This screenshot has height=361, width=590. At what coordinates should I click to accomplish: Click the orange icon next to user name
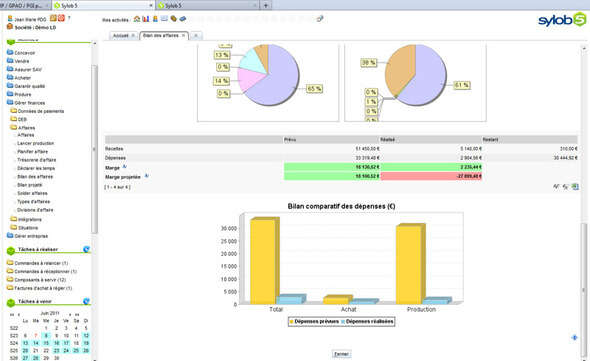click(x=53, y=18)
